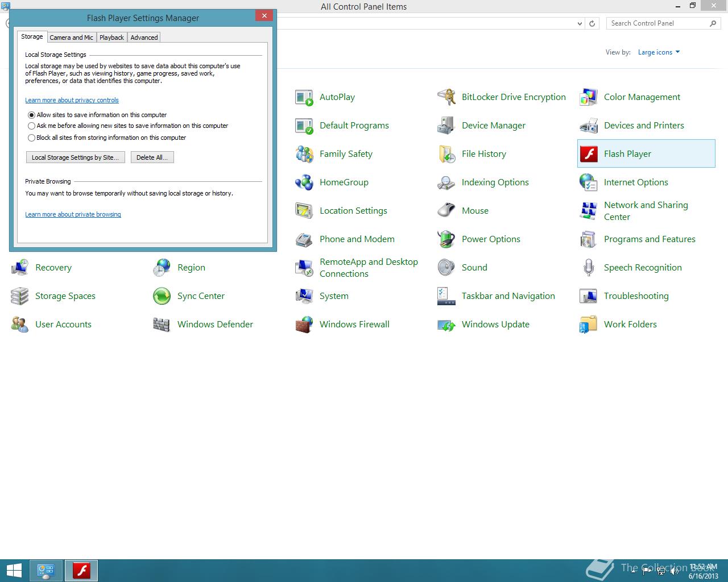This screenshot has width=728, height=582.
Task: Open the Sound speaker icon
Action: (446, 268)
